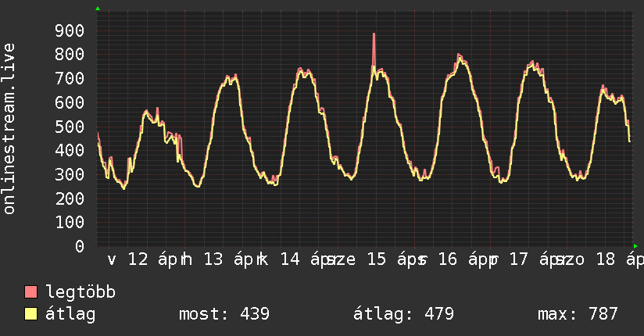Select the legtöbb legend label

click(80, 292)
